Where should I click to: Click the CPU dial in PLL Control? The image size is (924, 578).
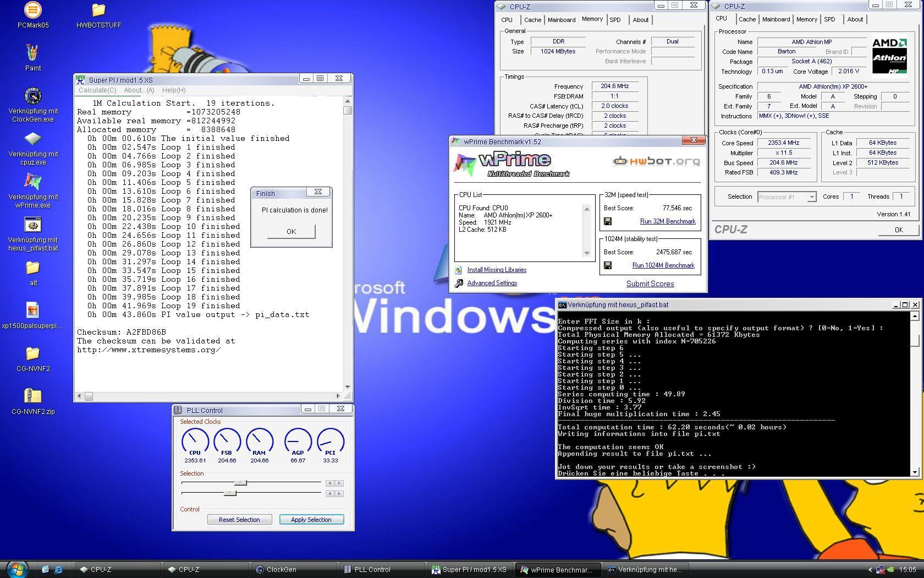195,441
